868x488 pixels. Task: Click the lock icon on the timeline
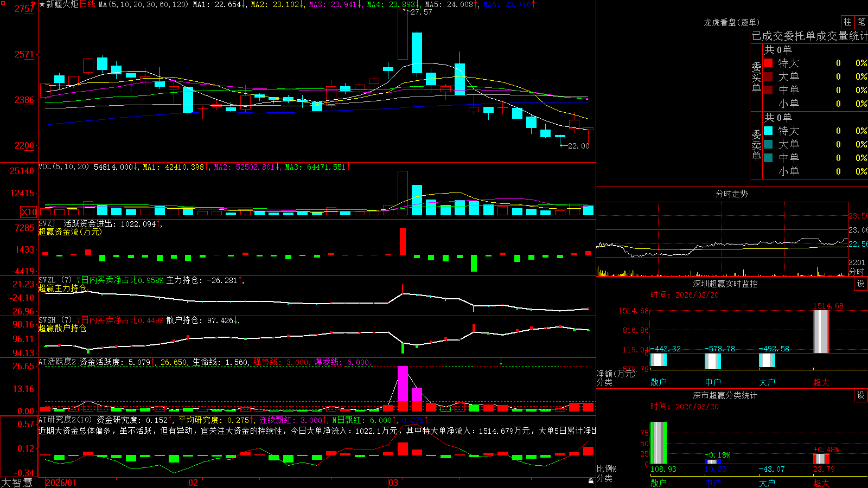coord(591,481)
